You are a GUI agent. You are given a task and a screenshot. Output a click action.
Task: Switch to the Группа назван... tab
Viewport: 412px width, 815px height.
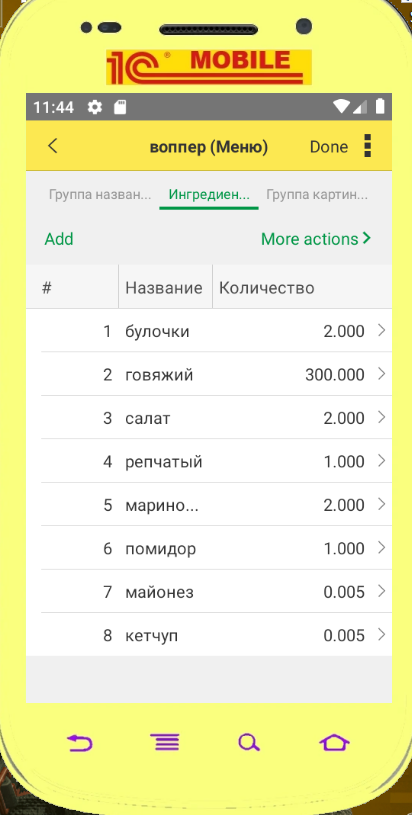(x=100, y=195)
